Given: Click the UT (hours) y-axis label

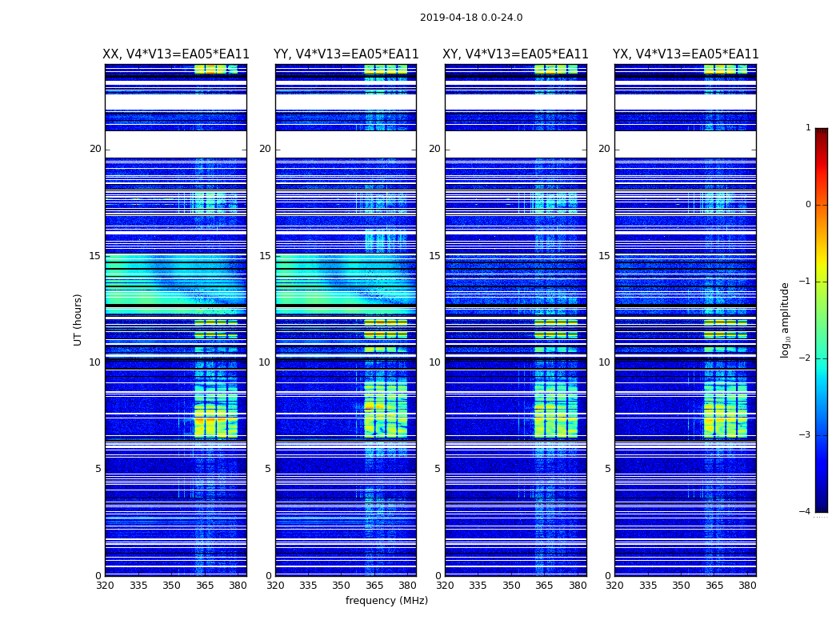Looking at the screenshot, I should 78,319.
